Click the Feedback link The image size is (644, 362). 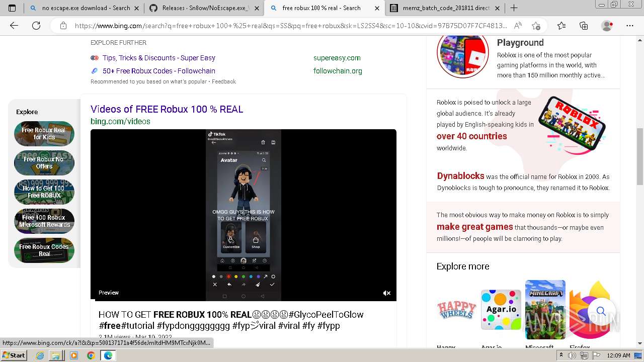[x=224, y=81]
